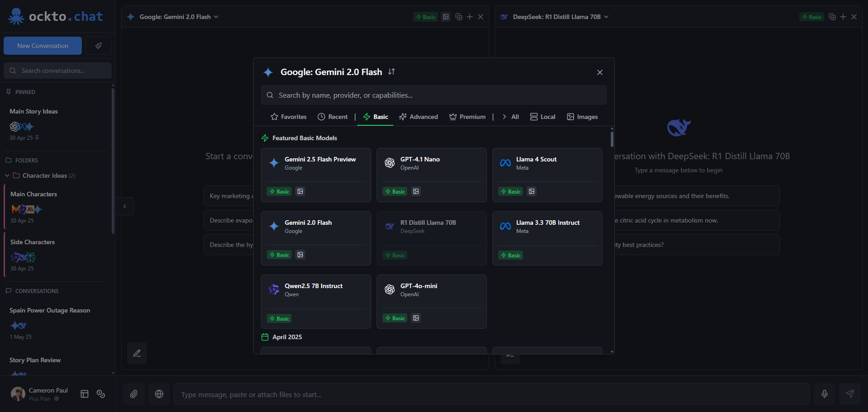Click image icon on Gemini 2.5 Flash Preview card
Screen dimensions: 868x412
(x=300, y=191)
